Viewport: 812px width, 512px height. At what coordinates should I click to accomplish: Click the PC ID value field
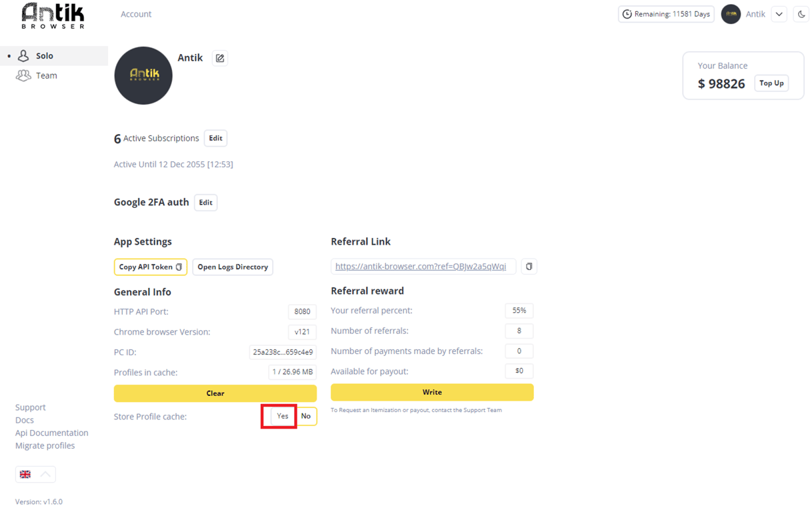click(283, 352)
